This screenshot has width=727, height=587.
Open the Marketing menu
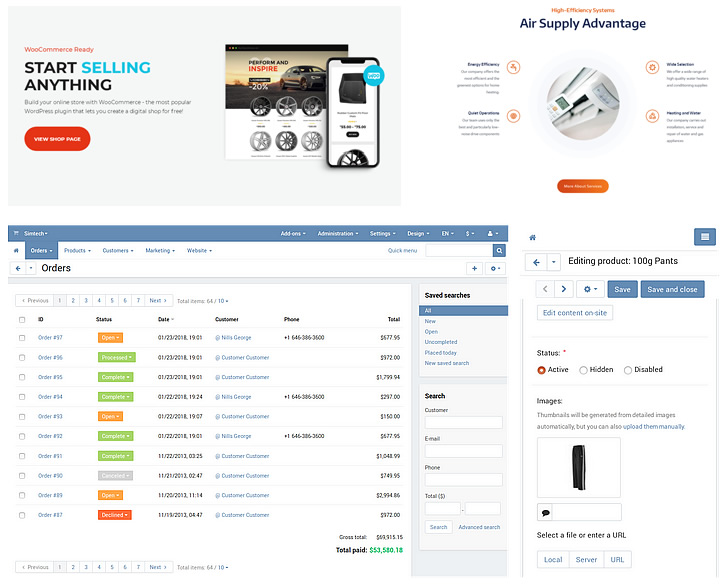(159, 251)
